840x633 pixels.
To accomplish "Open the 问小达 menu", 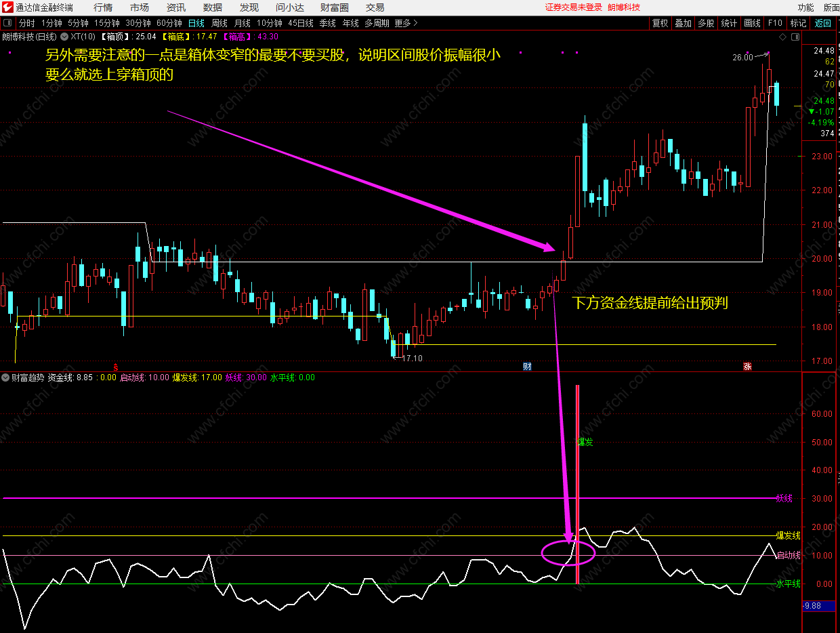I will pos(290,7).
